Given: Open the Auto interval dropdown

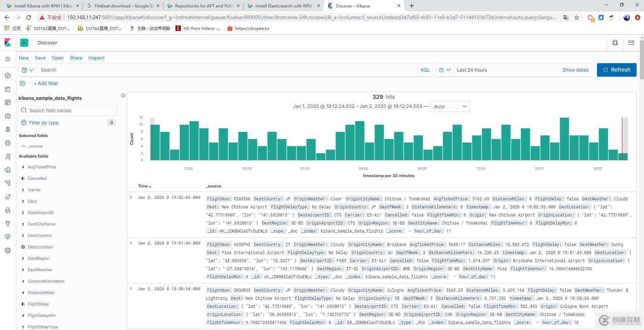Looking at the screenshot, I should tap(450, 107).
